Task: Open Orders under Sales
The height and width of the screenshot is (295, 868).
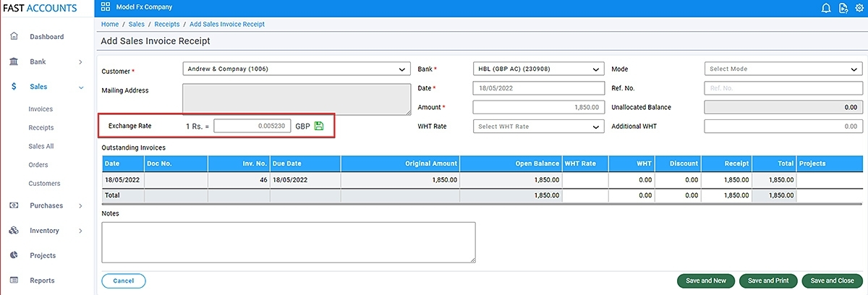Action: pos(38,165)
